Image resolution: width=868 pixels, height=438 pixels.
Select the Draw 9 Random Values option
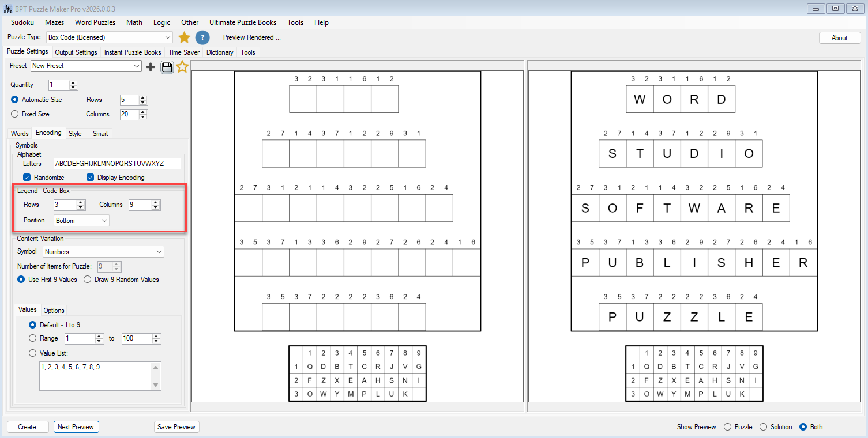88,280
